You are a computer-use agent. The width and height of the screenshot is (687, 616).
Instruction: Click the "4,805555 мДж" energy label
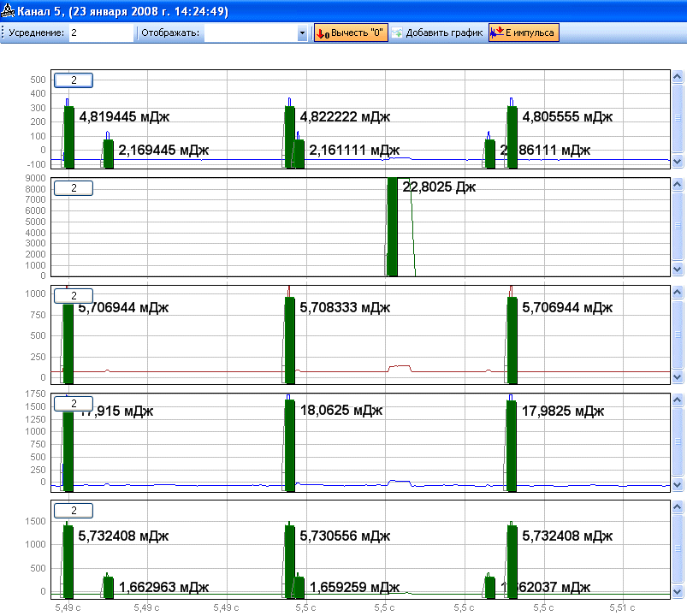(x=567, y=117)
